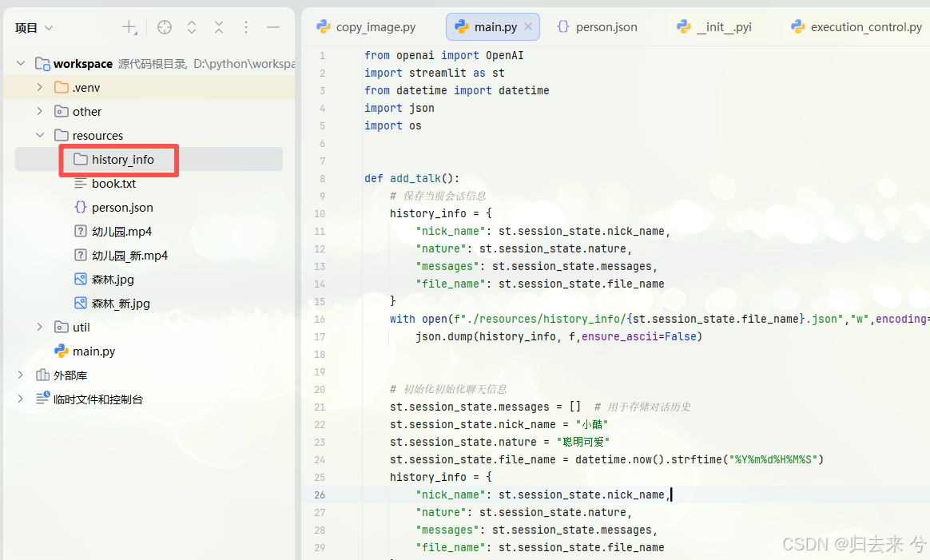The width and height of the screenshot is (930, 560).
Task: Click the st.session_state.nick_name = "小酷" line
Action: 499,425
